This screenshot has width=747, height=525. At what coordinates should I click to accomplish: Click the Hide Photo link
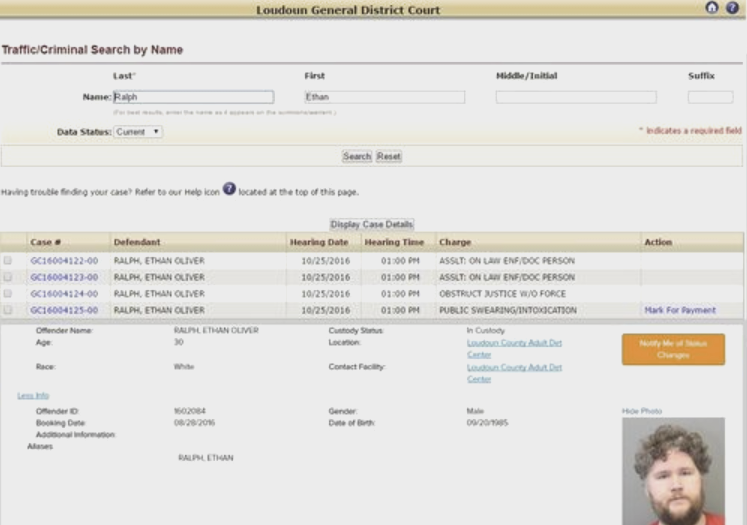pyautogui.click(x=642, y=411)
